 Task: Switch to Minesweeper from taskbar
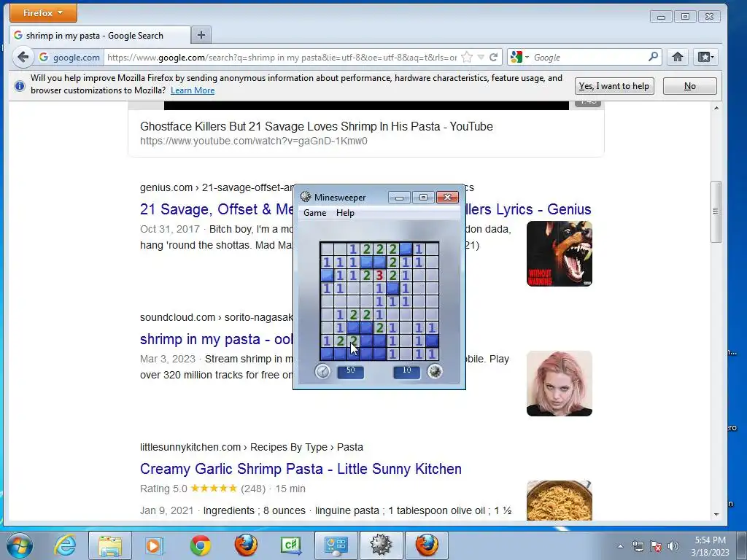tap(381, 545)
